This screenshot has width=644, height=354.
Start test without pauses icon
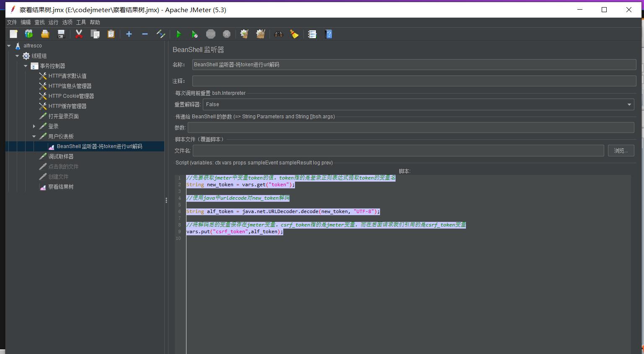point(194,34)
